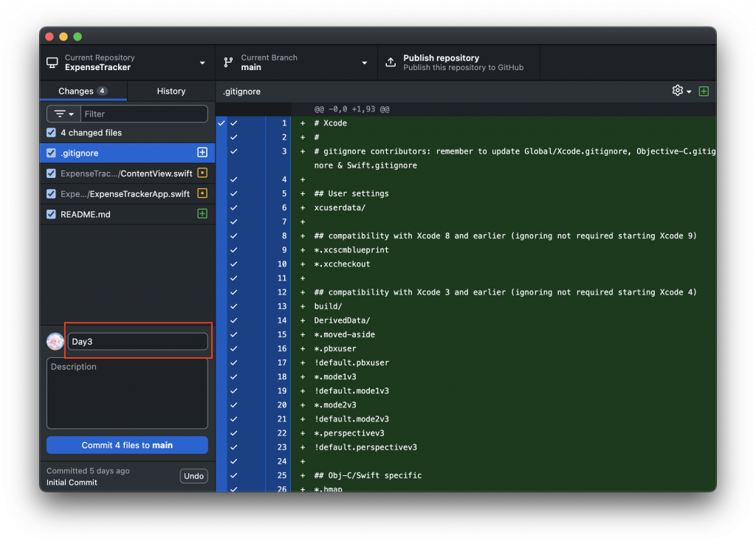This screenshot has height=544, width=756.
Task: Click the '*.moved-aside' diff line
Action: pos(345,334)
